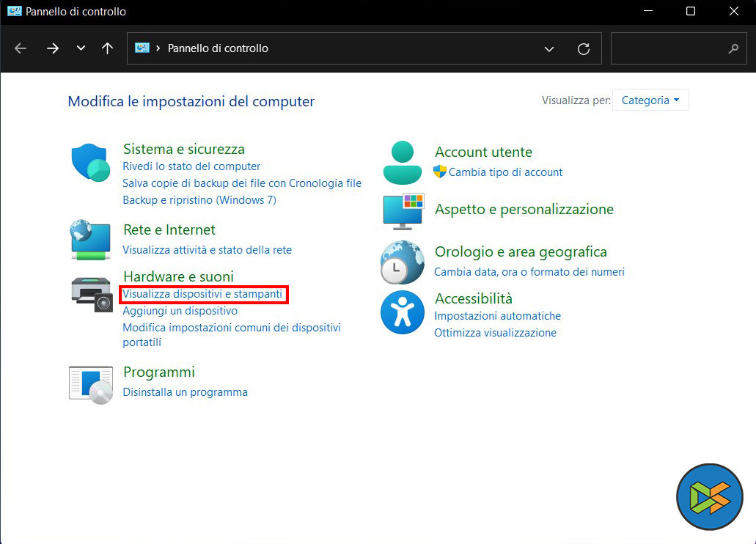The height and width of the screenshot is (544, 756).
Task: Click the Accessibilità icon
Action: click(x=402, y=312)
